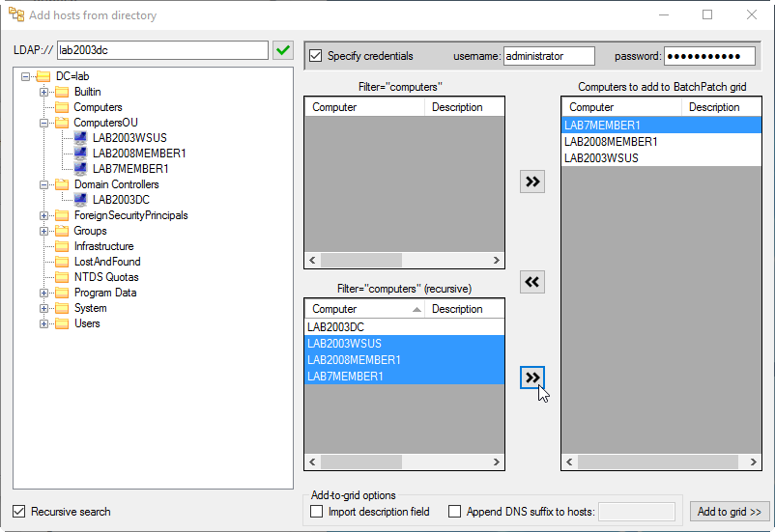Toggle the Recursive search checkbox
Screen dimensions: 775x532
(18, 512)
